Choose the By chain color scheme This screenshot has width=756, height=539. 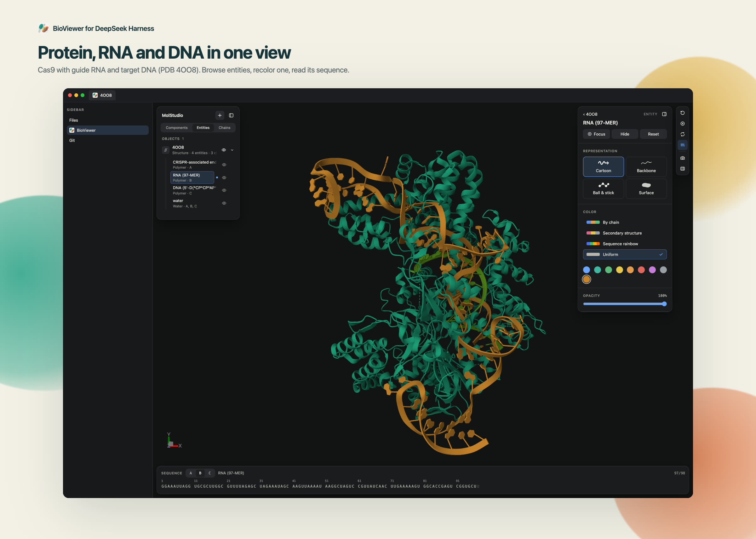pos(625,222)
